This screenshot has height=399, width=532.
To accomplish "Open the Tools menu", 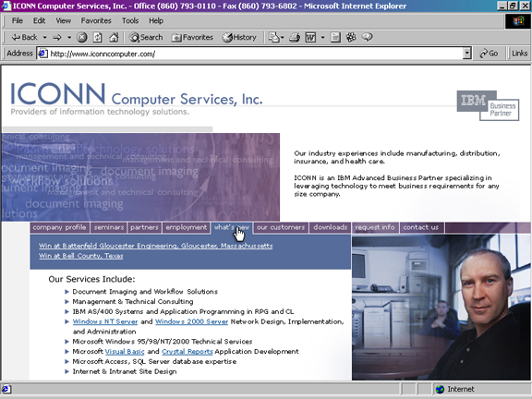I will tap(130, 20).
